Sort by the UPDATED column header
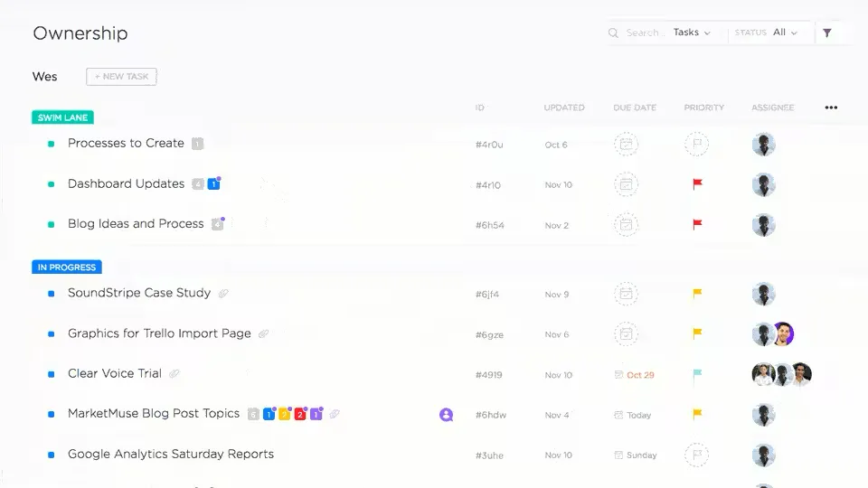The width and height of the screenshot is (868, 488). 564,108
